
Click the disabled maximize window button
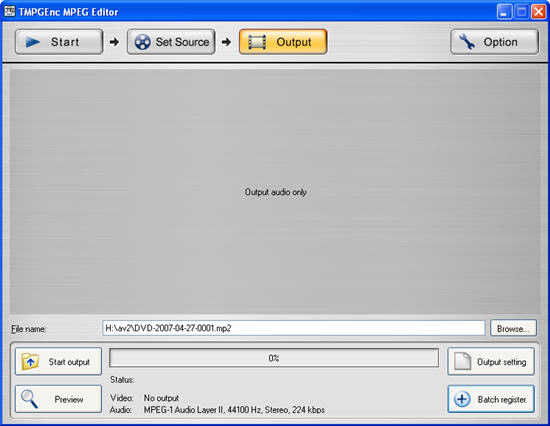521,12
